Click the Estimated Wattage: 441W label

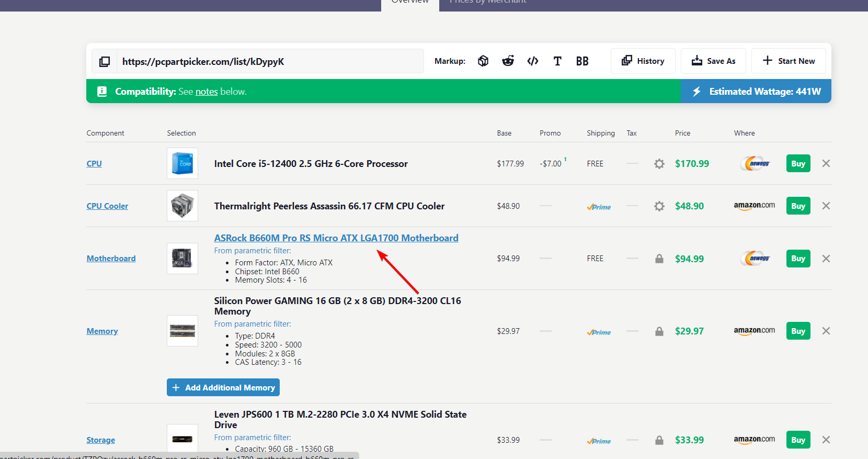pyautogui.click(x=765, y=92)
